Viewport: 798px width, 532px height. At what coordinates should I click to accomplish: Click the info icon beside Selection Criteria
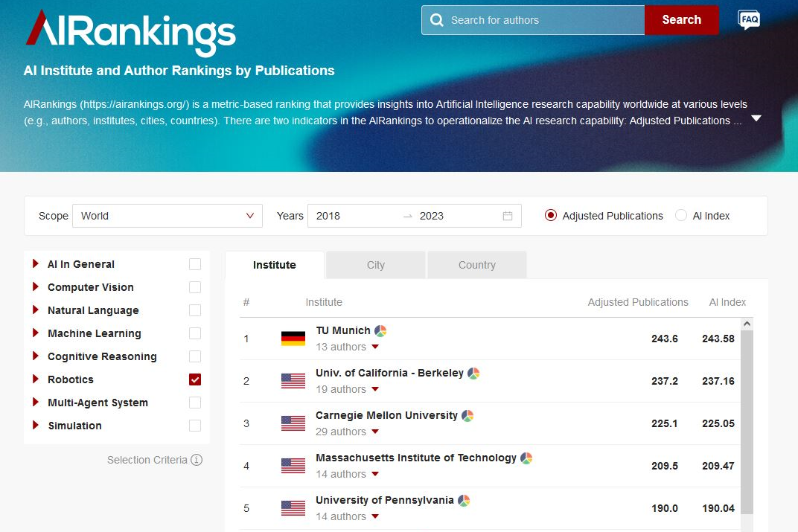tap(197, 460)
